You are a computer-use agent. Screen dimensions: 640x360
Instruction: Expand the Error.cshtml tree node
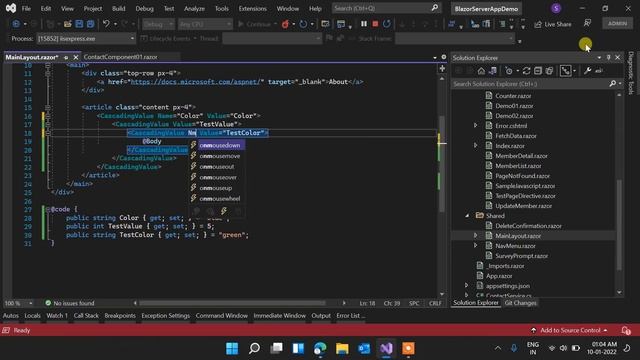click(476, 126)
